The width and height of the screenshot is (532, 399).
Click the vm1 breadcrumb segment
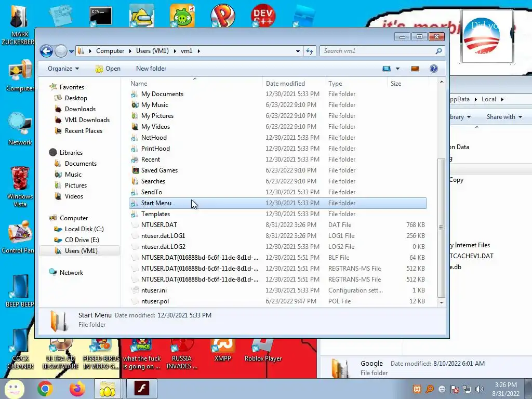[x=187, y=51]
